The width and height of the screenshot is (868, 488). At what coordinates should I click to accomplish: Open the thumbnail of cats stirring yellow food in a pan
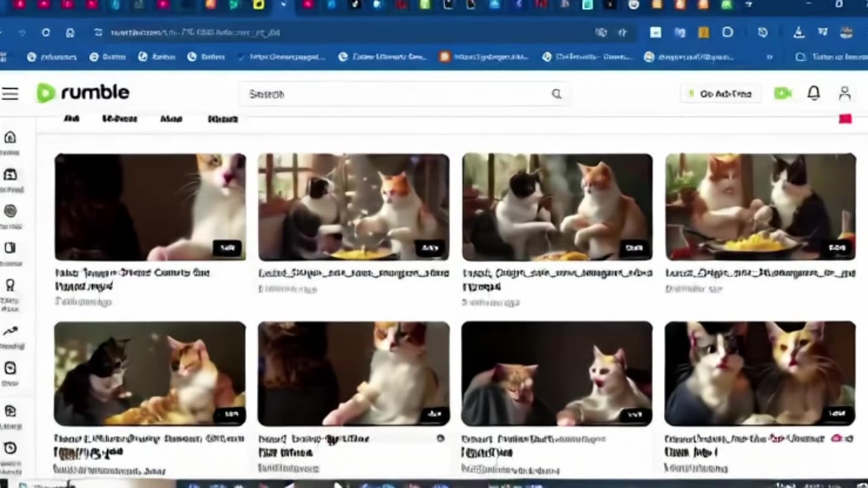pyautogui.click(x=760, y=207)
